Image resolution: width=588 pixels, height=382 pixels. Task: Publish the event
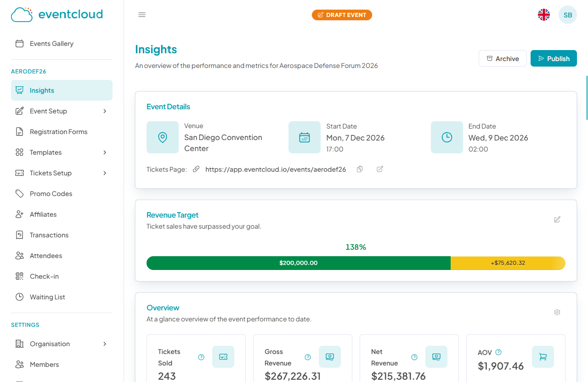tap(554, 58)
